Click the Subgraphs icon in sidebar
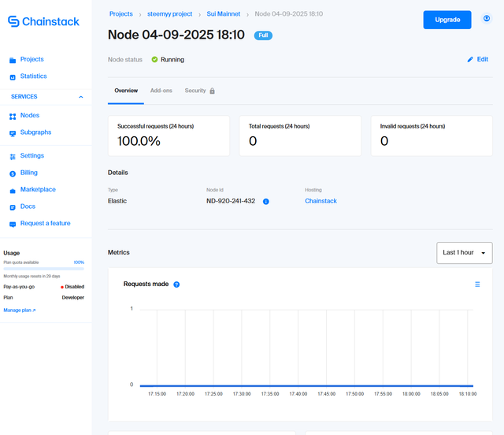Screen dimensions: 504x435 (13, 133)
